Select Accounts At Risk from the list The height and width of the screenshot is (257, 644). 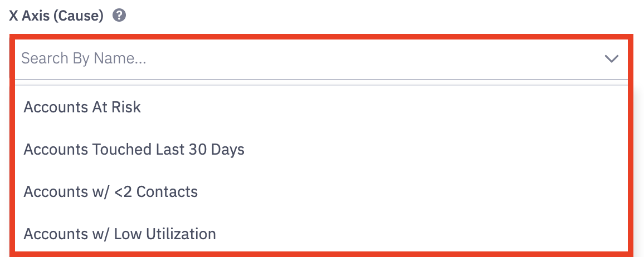point(82,107)
